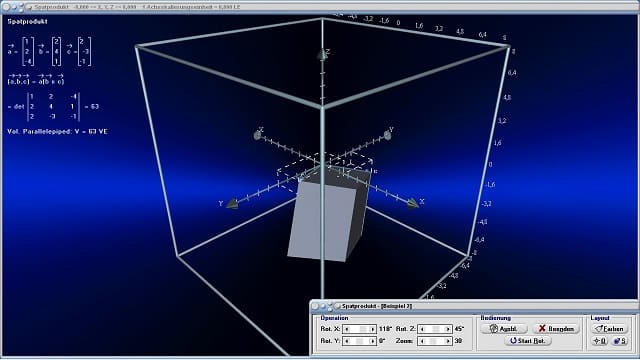Click the Rot. Y value 0°

click(x=382, y=341)
